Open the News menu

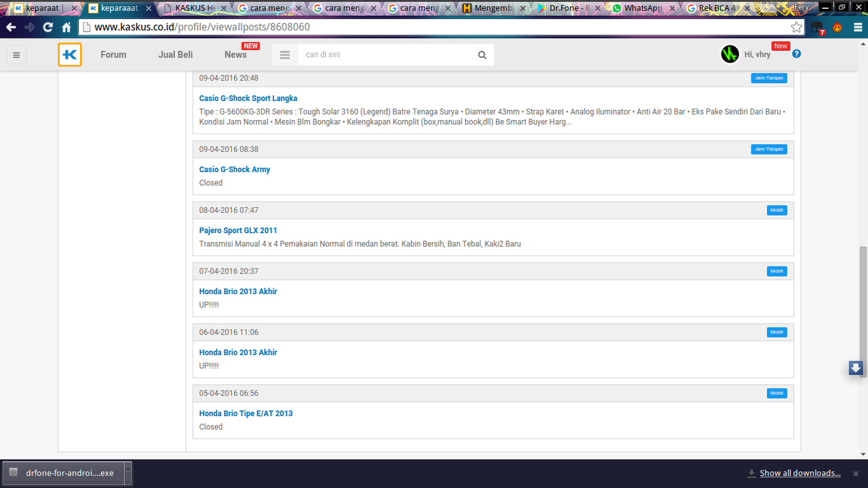[235, 55]
